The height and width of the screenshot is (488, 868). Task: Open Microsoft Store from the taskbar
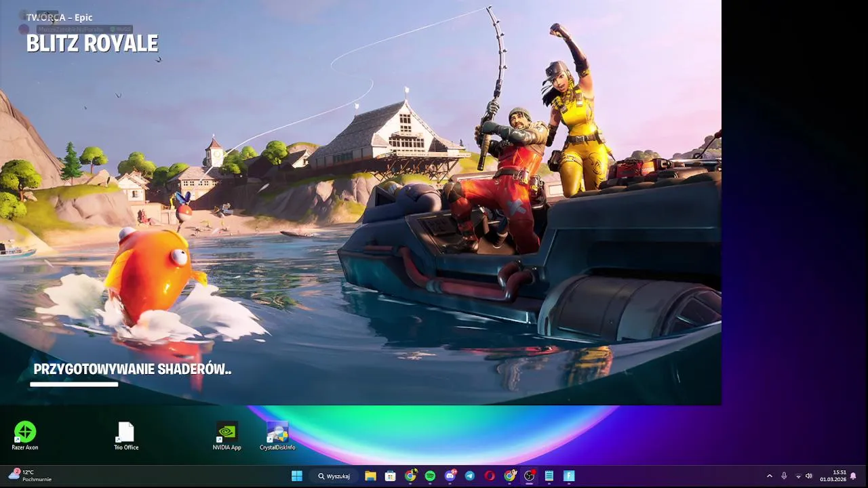click(x=390, y=476)
